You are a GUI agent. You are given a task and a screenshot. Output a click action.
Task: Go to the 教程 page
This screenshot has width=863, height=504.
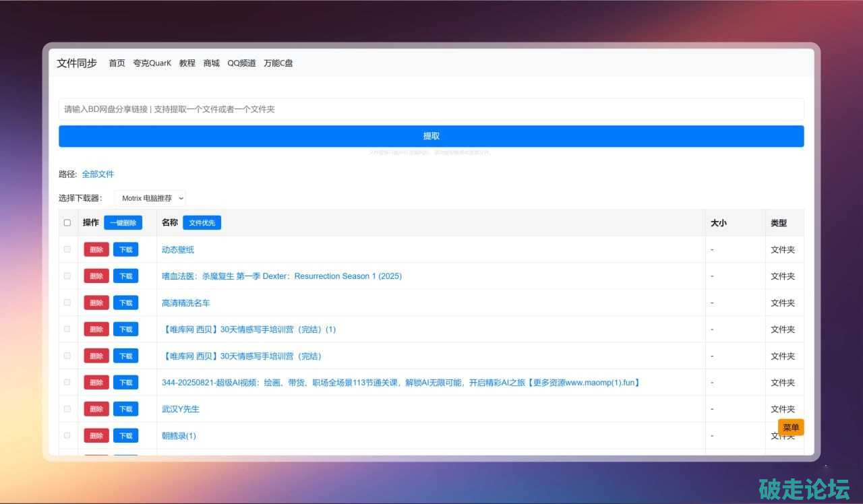pos(187,63)
